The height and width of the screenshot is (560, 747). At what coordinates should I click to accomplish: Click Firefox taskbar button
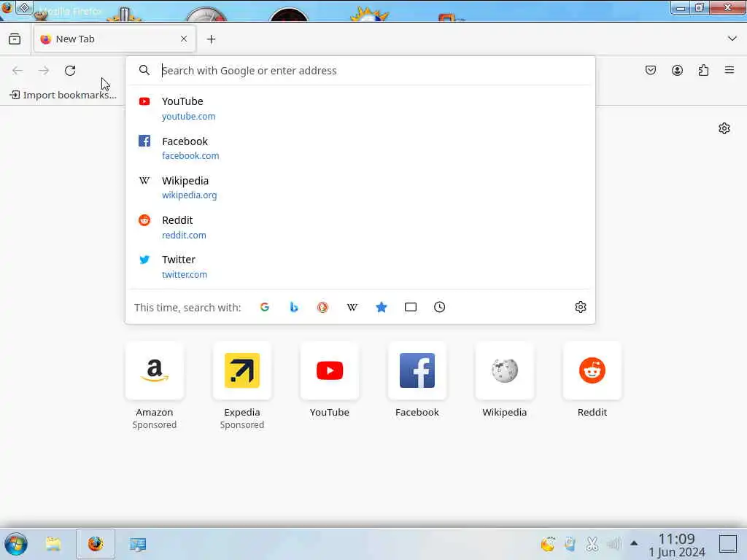[x=96, y=544]
